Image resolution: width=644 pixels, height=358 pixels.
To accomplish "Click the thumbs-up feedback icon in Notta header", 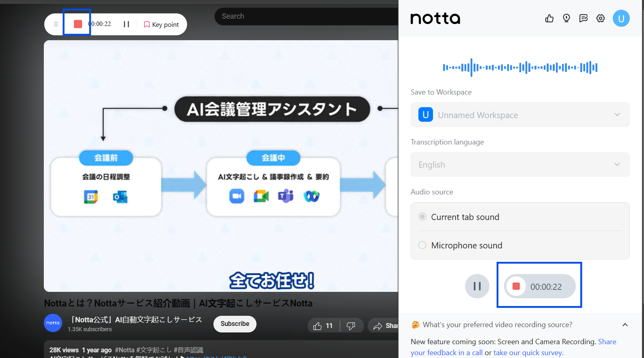I will point(549,18).
